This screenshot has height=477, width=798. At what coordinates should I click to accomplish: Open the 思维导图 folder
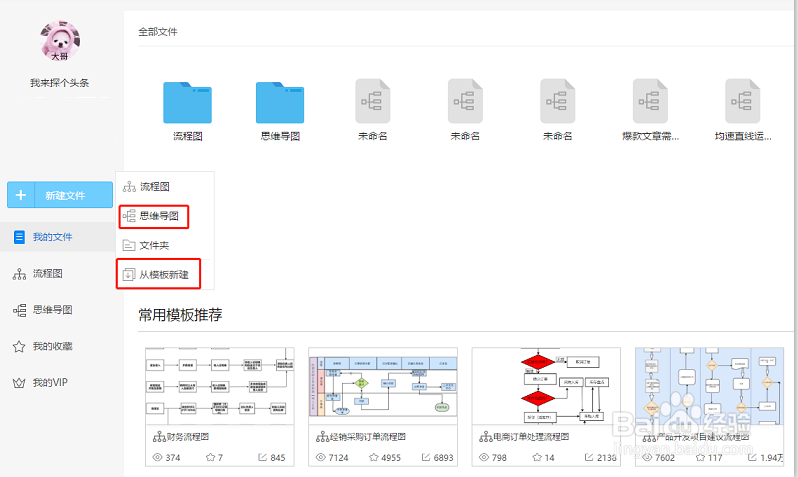(x=280, y=102)
